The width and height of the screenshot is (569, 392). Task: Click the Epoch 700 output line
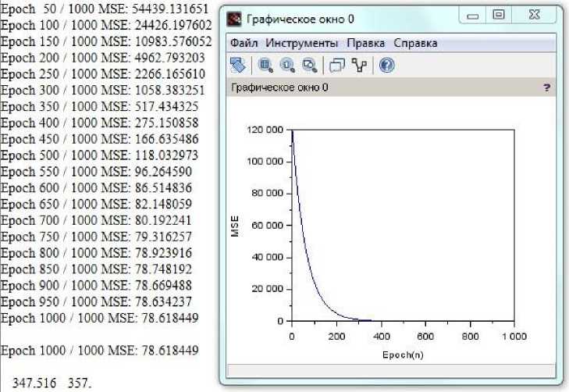point(96,220)
